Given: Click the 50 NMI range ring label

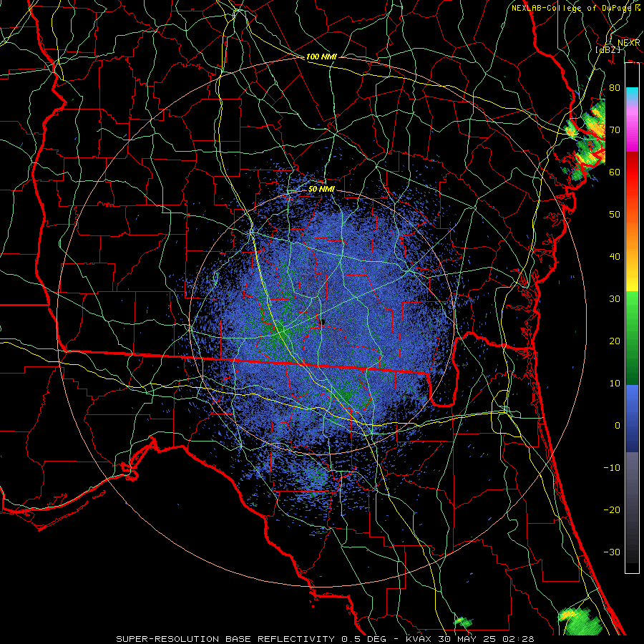Looking at the screenshot, I should (x=321, y=190).
